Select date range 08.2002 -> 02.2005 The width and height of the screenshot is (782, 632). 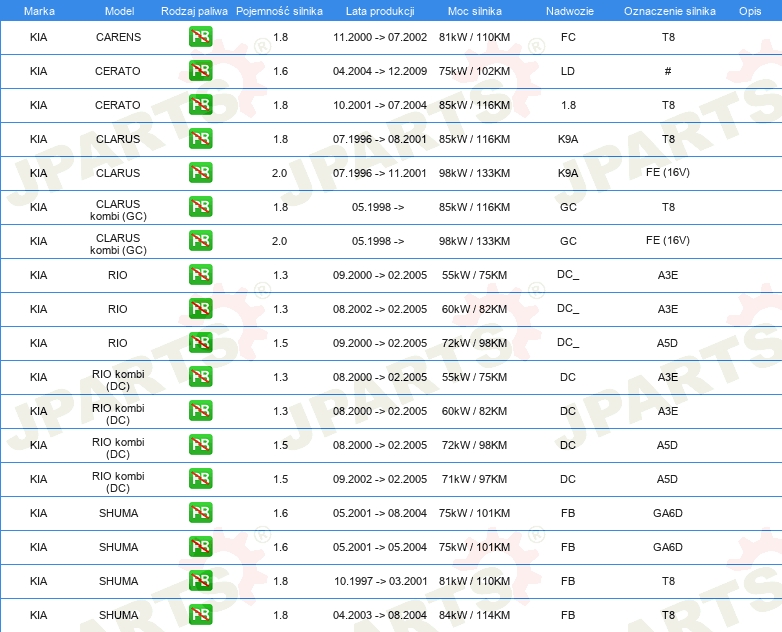(380, 309)
